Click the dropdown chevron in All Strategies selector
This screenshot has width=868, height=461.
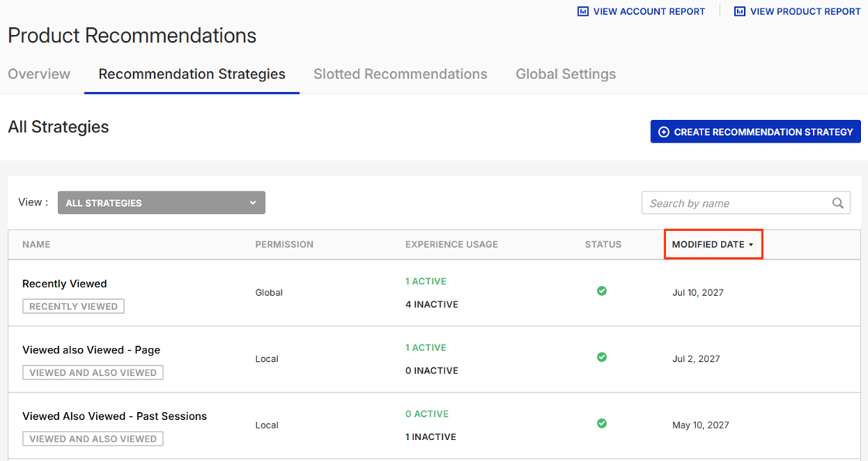[x=252, y=203]
